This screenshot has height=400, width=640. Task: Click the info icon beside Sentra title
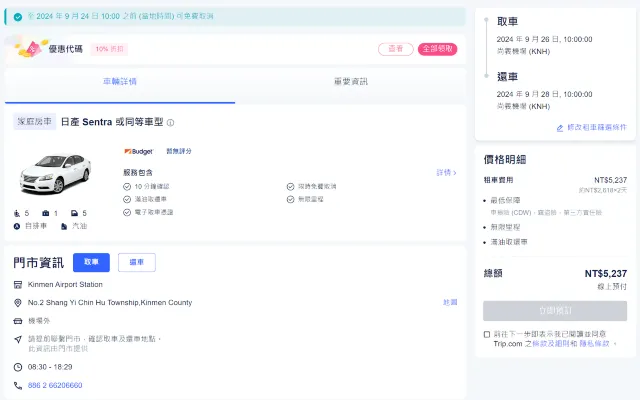pyautogui.click(x=170, y=123)
